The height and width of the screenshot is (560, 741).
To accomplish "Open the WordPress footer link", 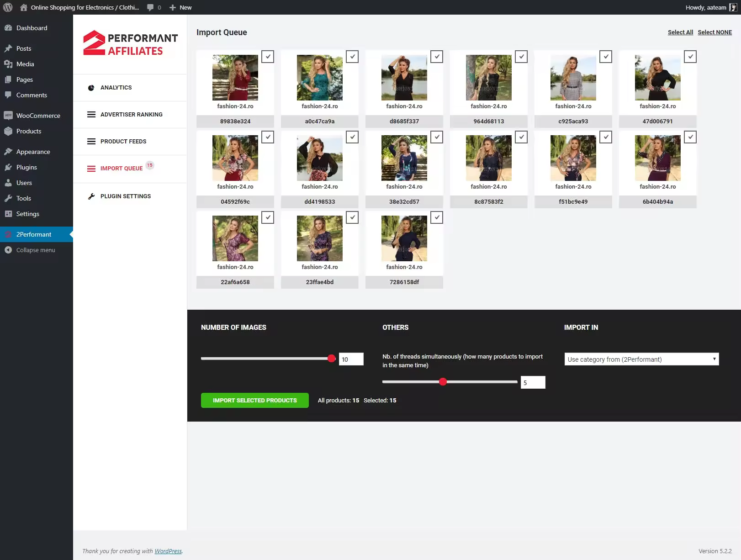I will 168,551.
